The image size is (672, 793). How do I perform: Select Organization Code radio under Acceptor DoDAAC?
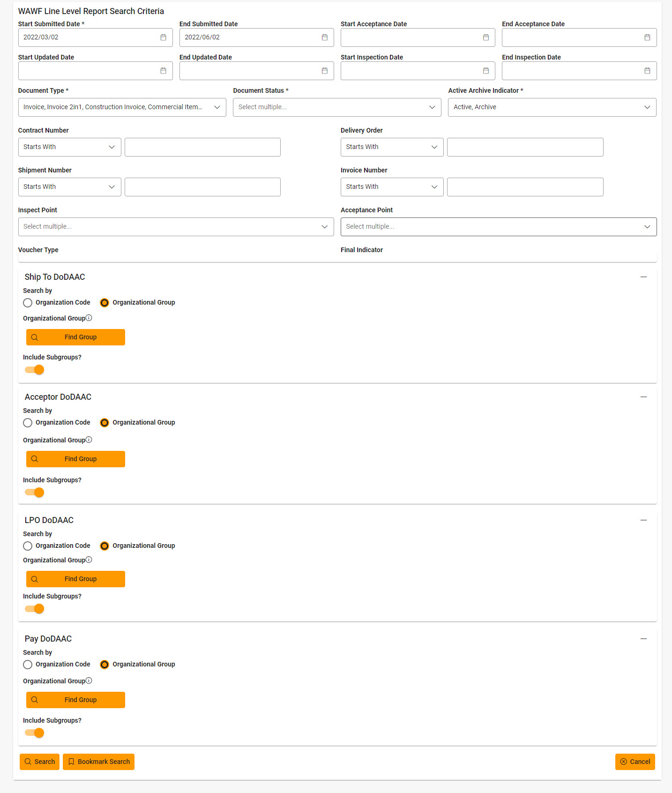click(x=28, y=423)
